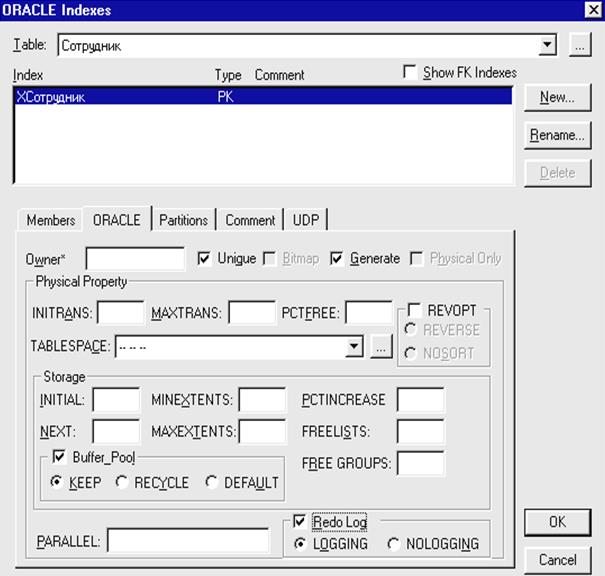
Task: Click the INITRANS input field
Action: (x=120, y=312)
